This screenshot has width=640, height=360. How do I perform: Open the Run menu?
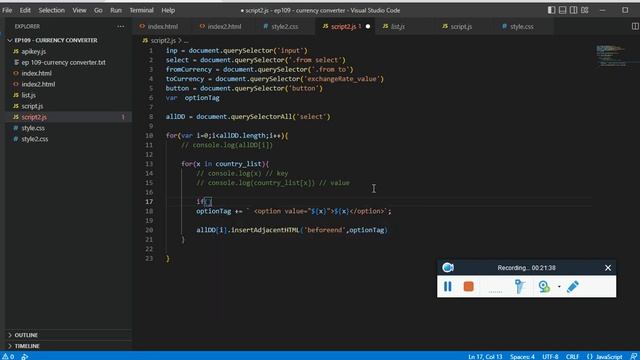tap(116, 10)
